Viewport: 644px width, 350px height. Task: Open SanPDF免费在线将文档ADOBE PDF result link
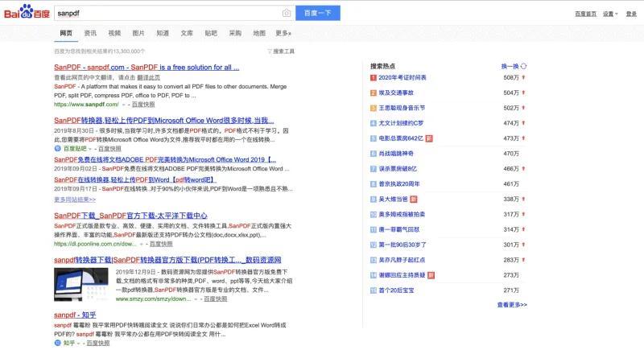[x=165, y=159]
